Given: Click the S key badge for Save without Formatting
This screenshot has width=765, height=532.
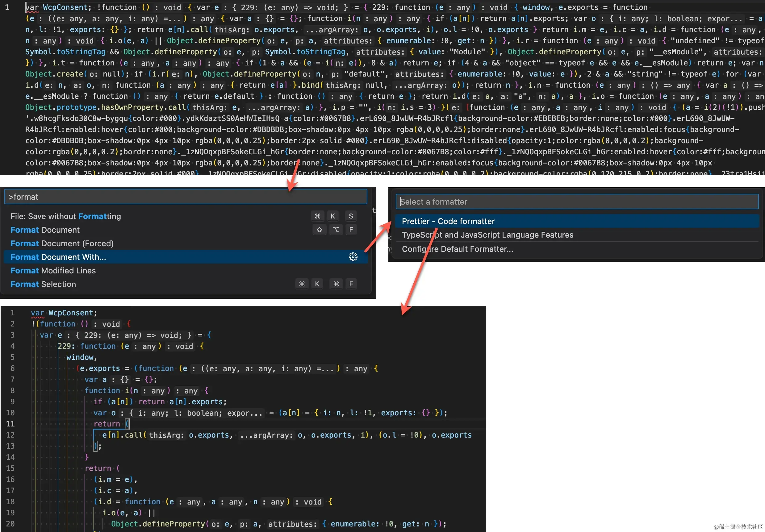Looking at the screenshot, I should click(350, 216).
